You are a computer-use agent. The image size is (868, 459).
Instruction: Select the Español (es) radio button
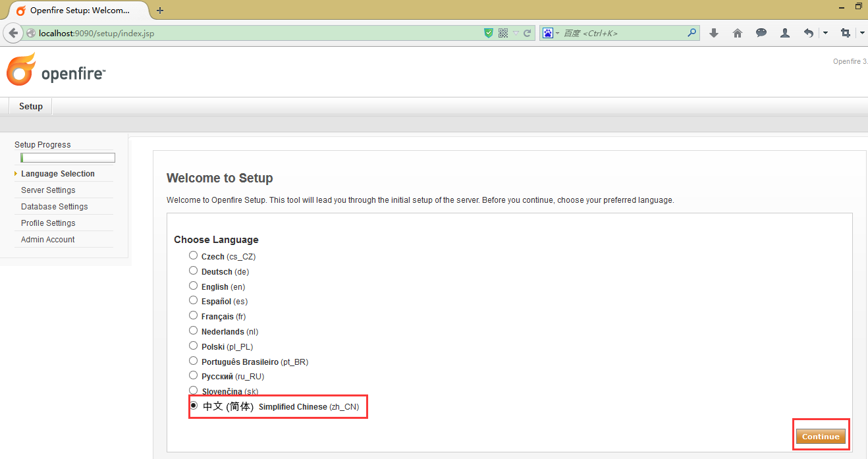193,300
